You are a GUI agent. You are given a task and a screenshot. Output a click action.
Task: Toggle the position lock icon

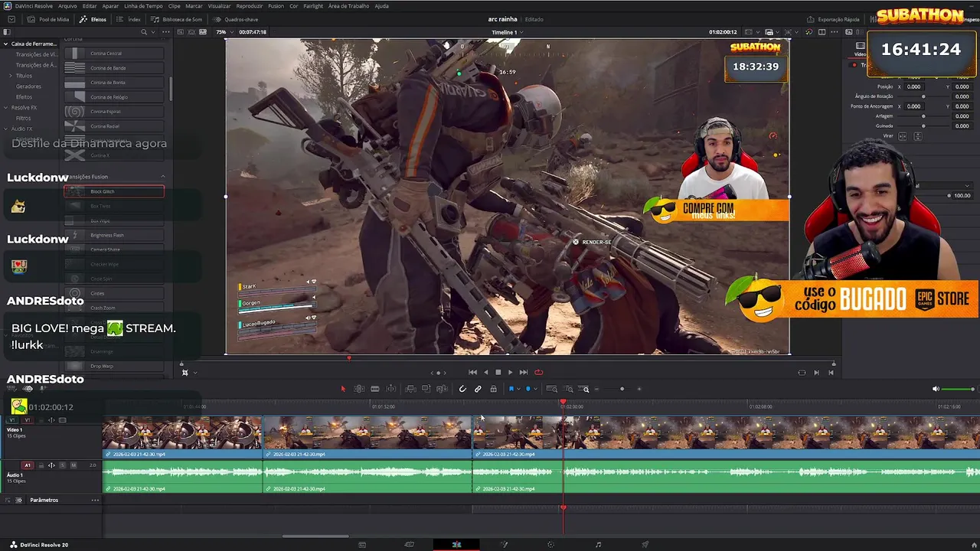493,389
